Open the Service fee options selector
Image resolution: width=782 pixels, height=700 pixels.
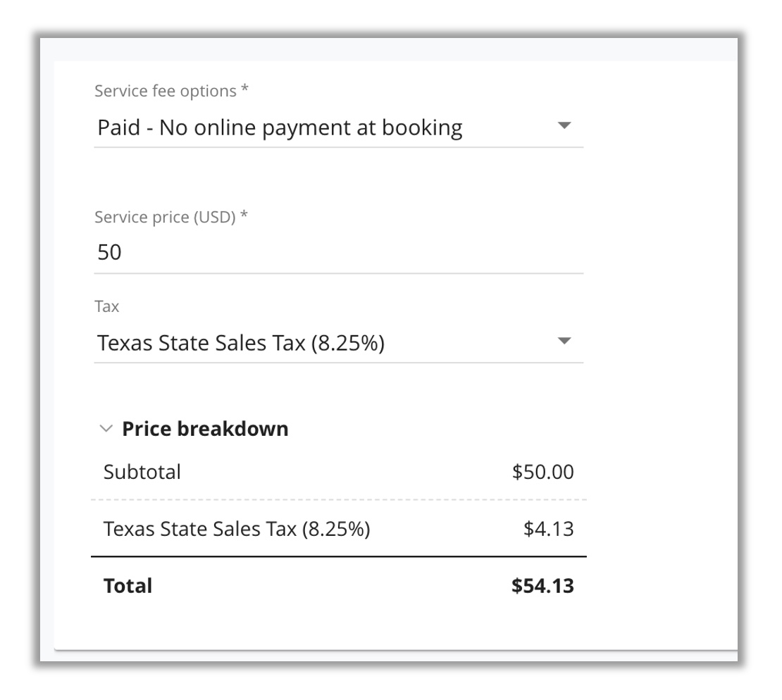pos(338,127)
